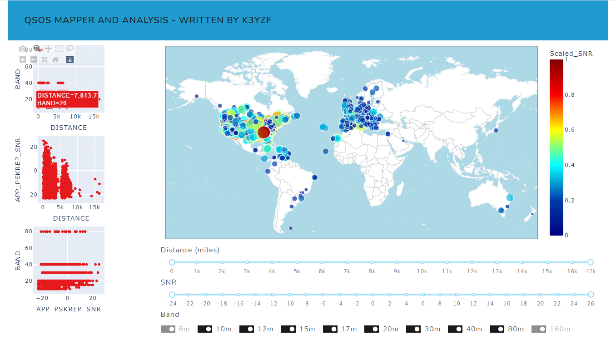Zoom out using the minus icon
Screen dimensions: 616x364
[x=33, y=59]
